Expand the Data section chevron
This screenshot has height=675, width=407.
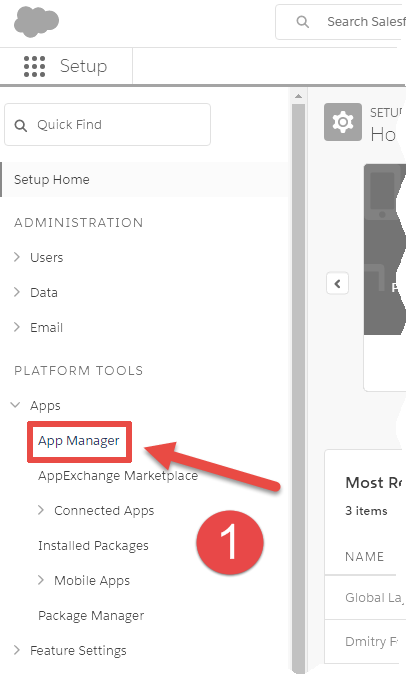tap(17, 292)
